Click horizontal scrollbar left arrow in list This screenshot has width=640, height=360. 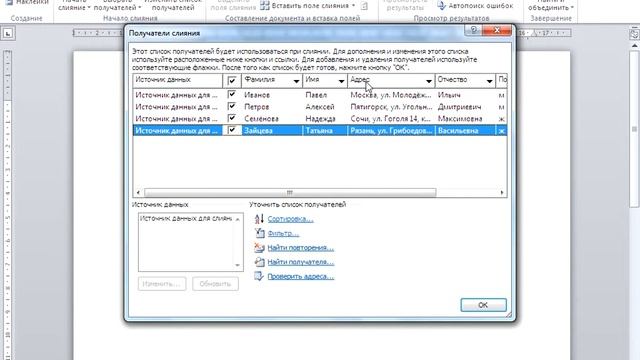point(138,192)
